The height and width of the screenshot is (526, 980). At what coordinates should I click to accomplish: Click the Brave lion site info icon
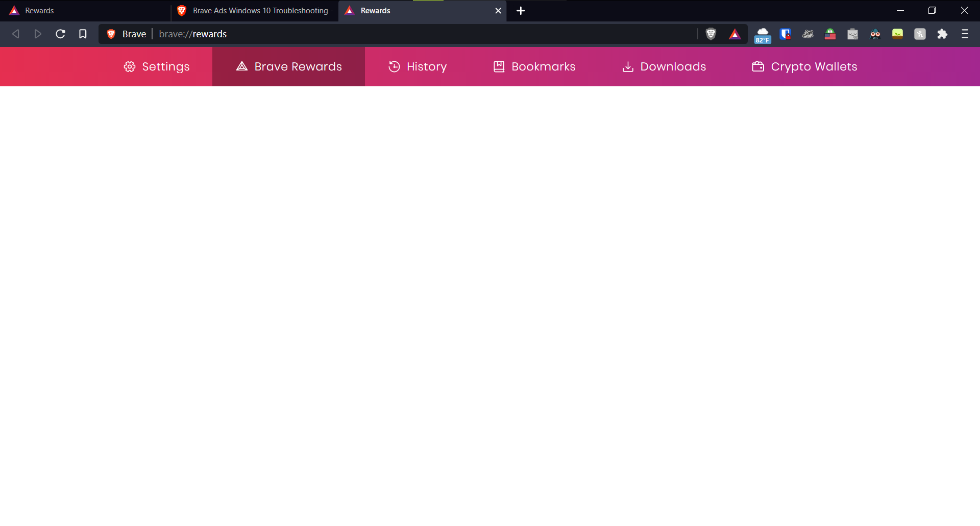[111, 34]
